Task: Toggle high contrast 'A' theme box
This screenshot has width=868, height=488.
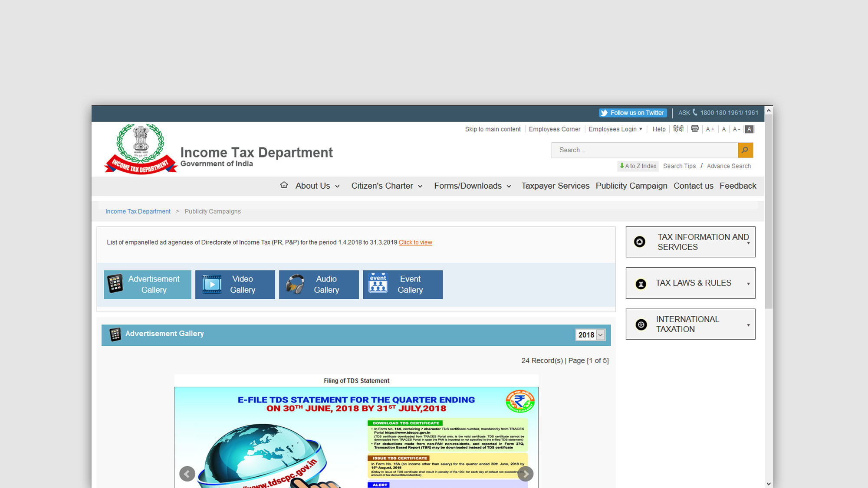Action: coord(749,129)
